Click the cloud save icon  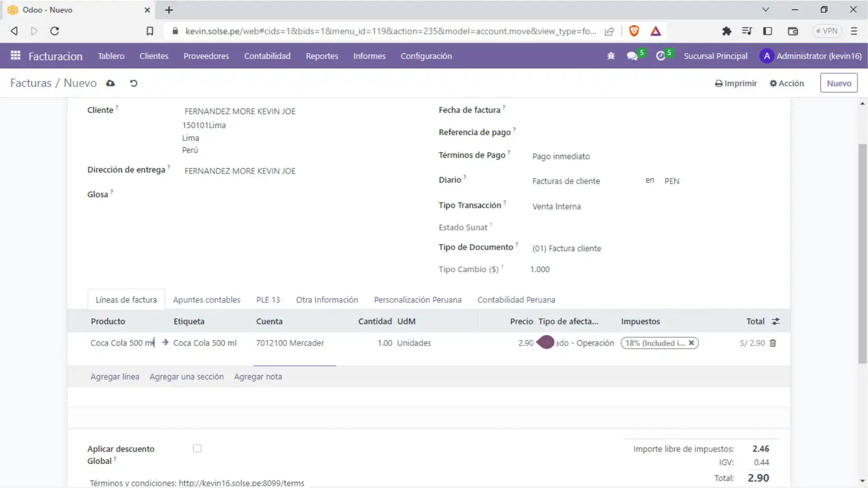pyautogui.click(x=110, y=83)
